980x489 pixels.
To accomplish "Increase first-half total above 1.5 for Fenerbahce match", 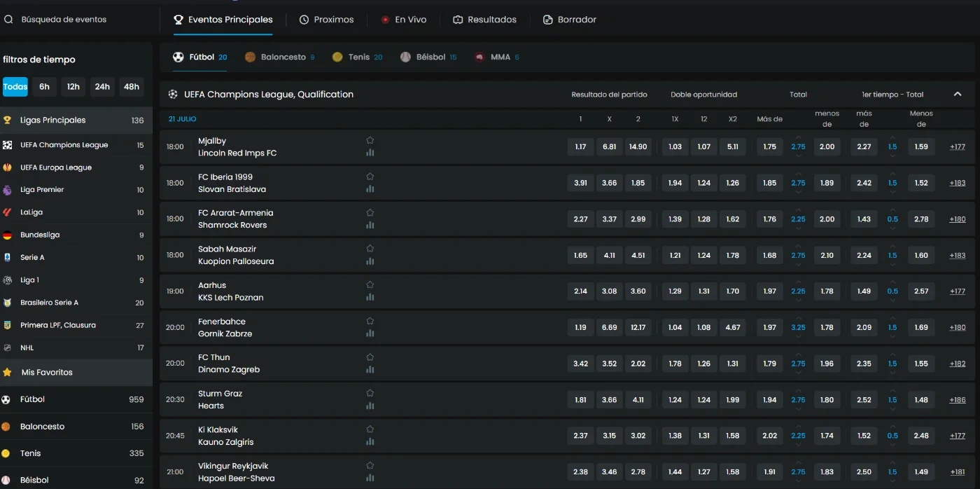I will 892,318.
